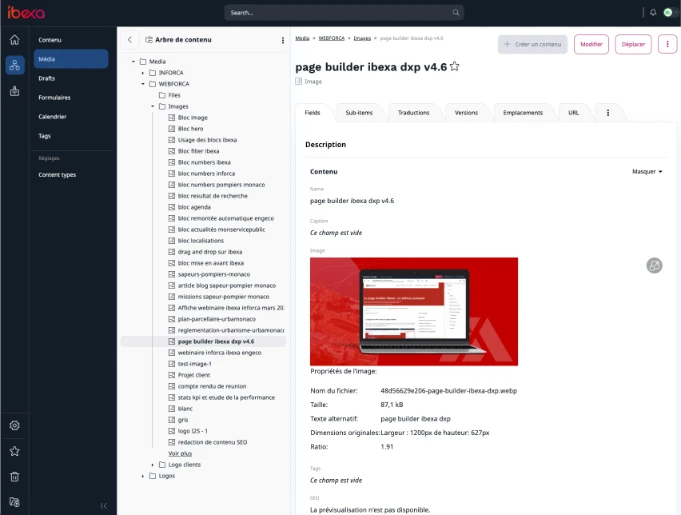Open the Drafts menu item
This screenshot has height=515, width=681.
click(x=71, y=78)
